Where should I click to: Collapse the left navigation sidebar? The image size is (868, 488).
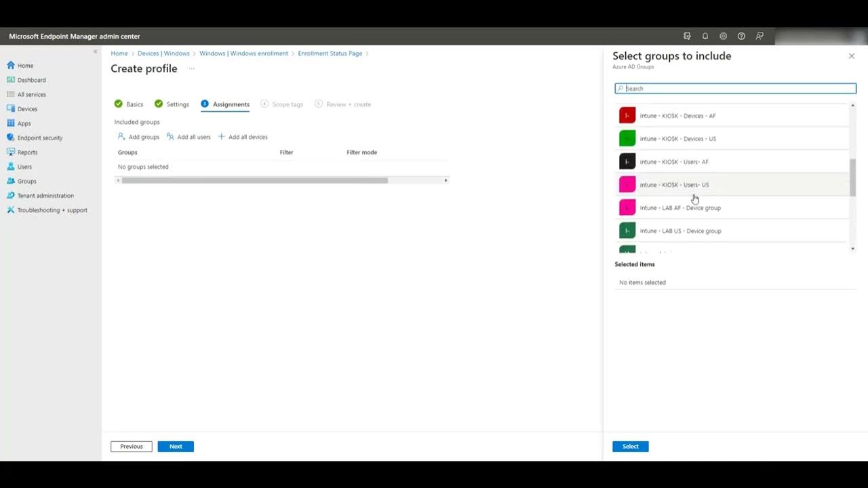click(95, 52)
